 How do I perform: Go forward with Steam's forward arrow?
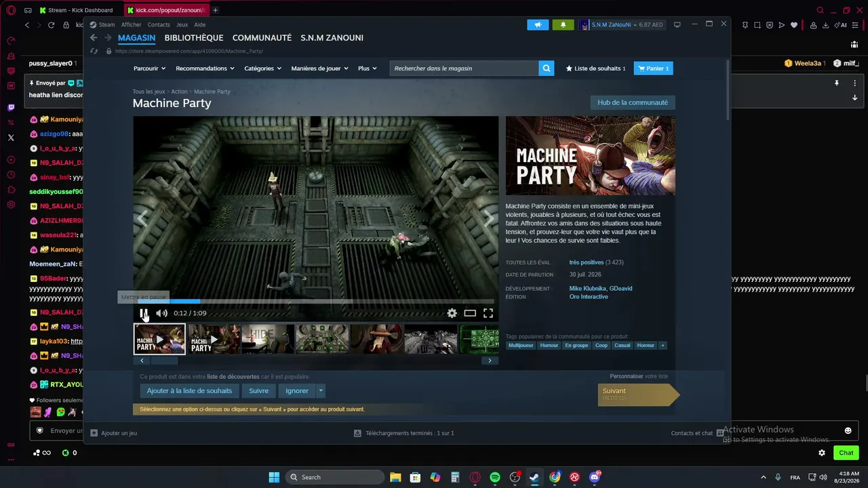[x=107, y=38]
